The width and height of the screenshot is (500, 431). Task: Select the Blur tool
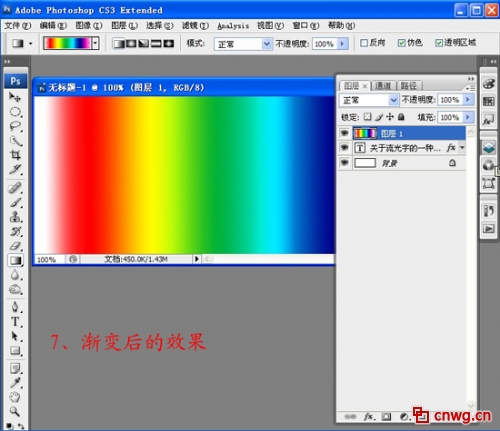tap(15, 275)
